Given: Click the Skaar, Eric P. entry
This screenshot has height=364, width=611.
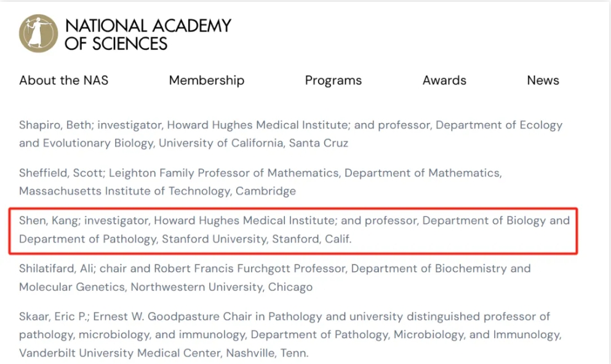Looking at the screenshot, I should click(x=290, y=335).
